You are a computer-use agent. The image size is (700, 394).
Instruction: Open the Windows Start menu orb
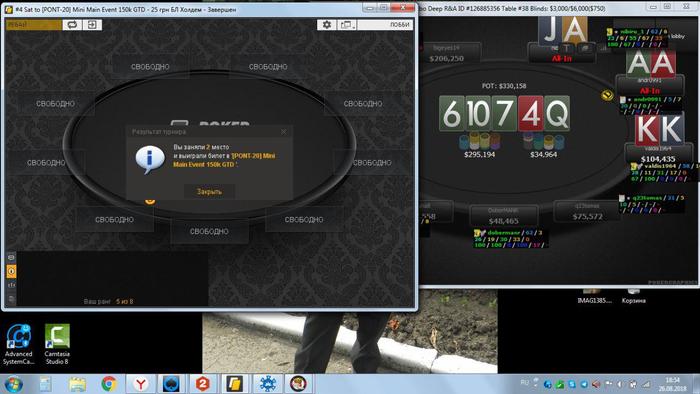(13, 384)
